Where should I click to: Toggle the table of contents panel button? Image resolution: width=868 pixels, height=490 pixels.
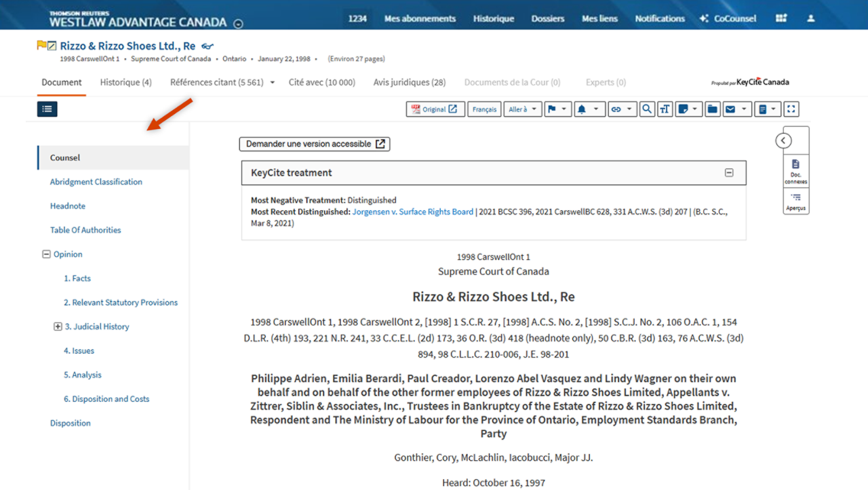point(47,109)
